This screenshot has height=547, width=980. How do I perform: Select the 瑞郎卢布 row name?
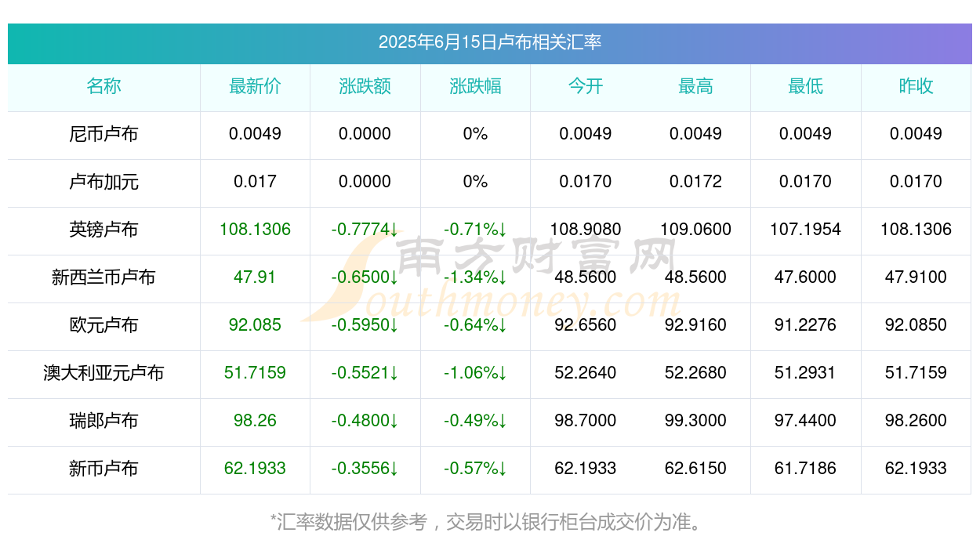pos(103,421)
